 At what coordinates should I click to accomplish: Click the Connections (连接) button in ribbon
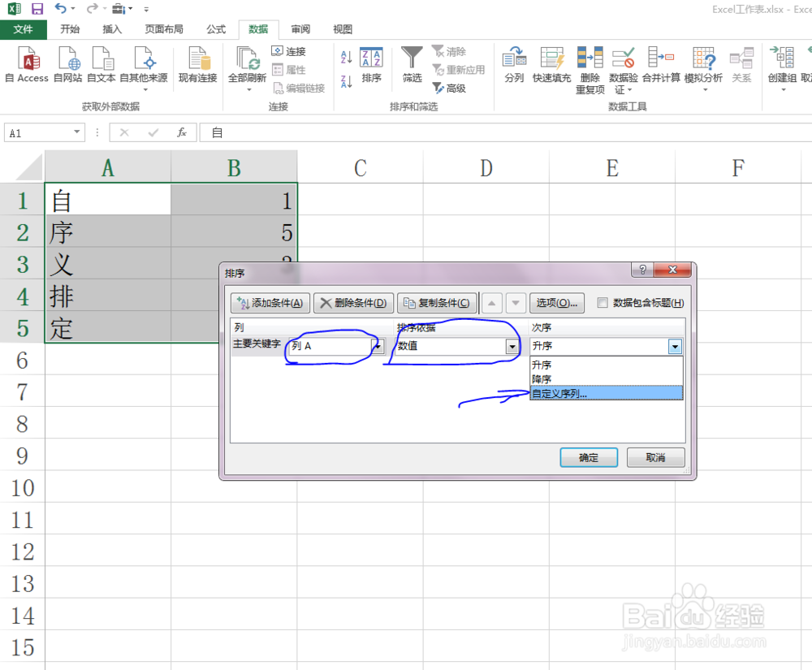[289, 51]
